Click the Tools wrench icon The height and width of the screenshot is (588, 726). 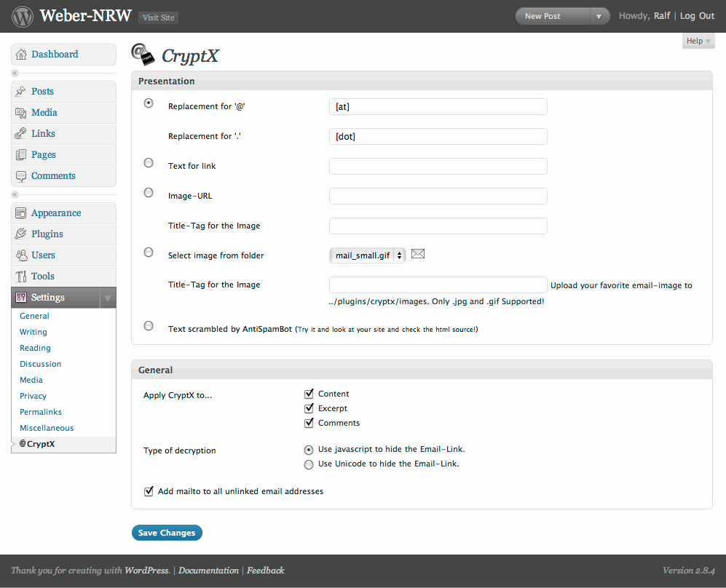21,277
